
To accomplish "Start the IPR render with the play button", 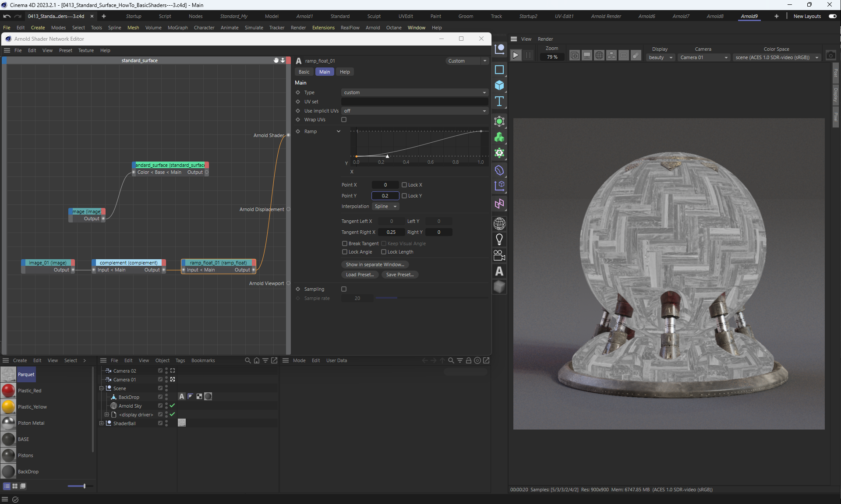I will [516, 55].
